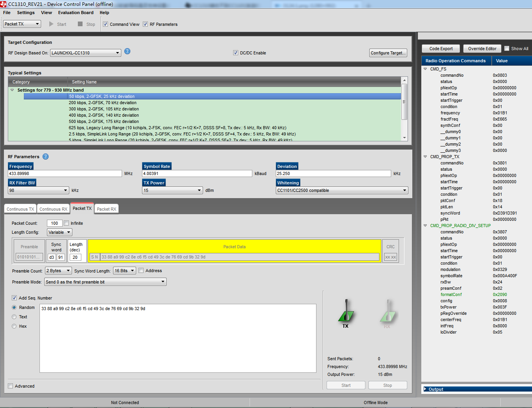Viewport: 532px width, 408px height.
Task: Open the Preamble Count dropdown
Action: [58, 271]
